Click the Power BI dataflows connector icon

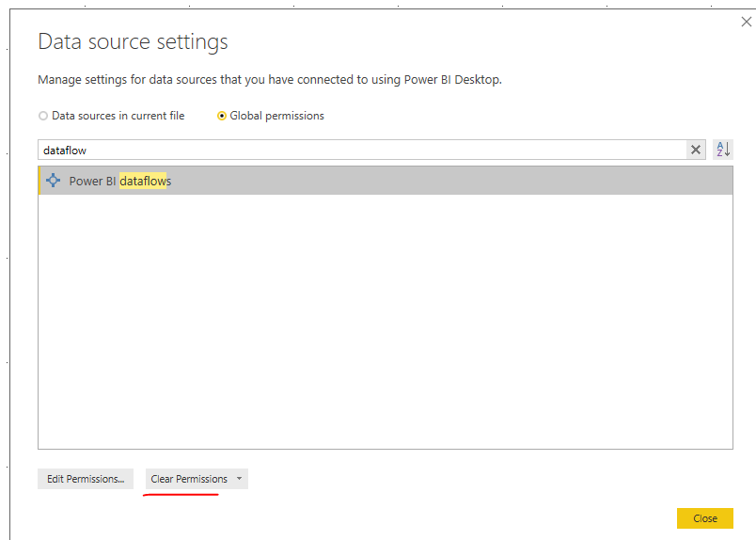pyautogui.click(x=53, y=181)
